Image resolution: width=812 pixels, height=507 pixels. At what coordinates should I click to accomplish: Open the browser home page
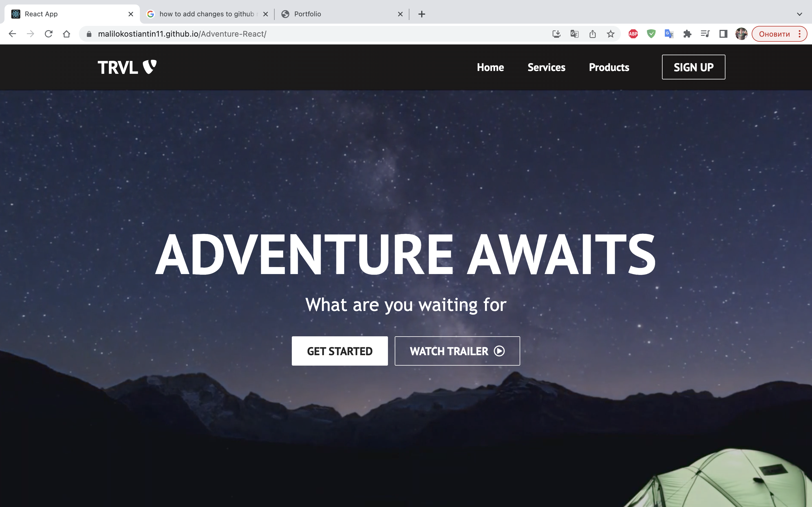tap(67, 34)
